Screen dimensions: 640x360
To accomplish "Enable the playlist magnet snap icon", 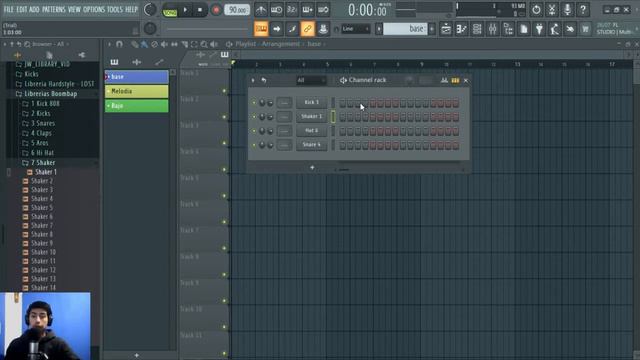I will coord(119,44).
